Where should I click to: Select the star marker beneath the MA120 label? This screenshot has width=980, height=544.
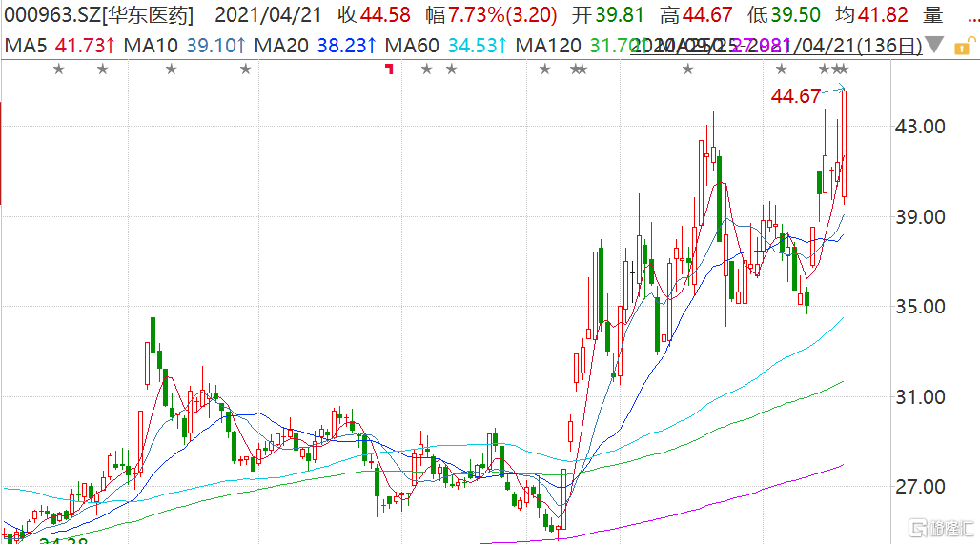tap(545, 70)
